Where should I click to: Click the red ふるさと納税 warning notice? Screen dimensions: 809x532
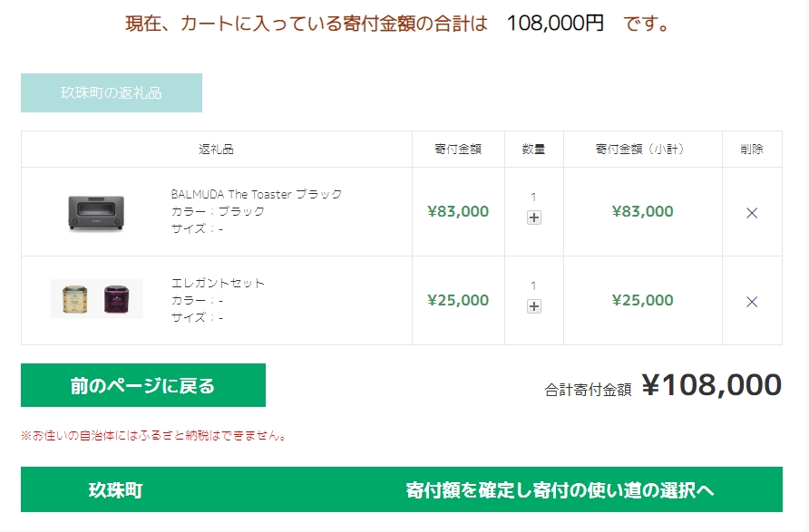pos(155,436)
